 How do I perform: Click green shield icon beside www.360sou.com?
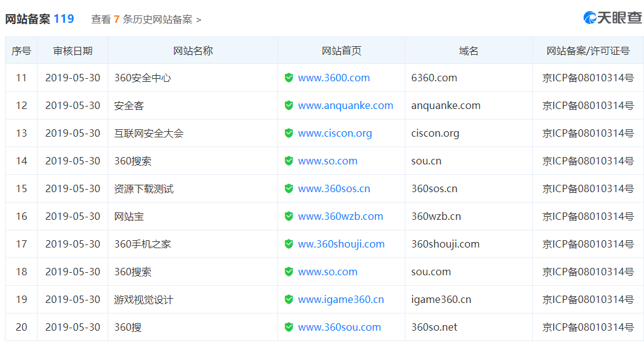288,327
